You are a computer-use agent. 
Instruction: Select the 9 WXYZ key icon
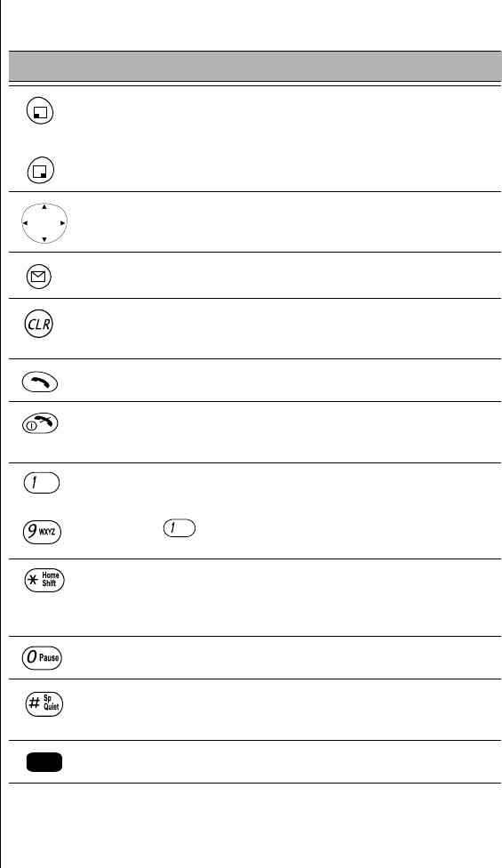[42, 532]
